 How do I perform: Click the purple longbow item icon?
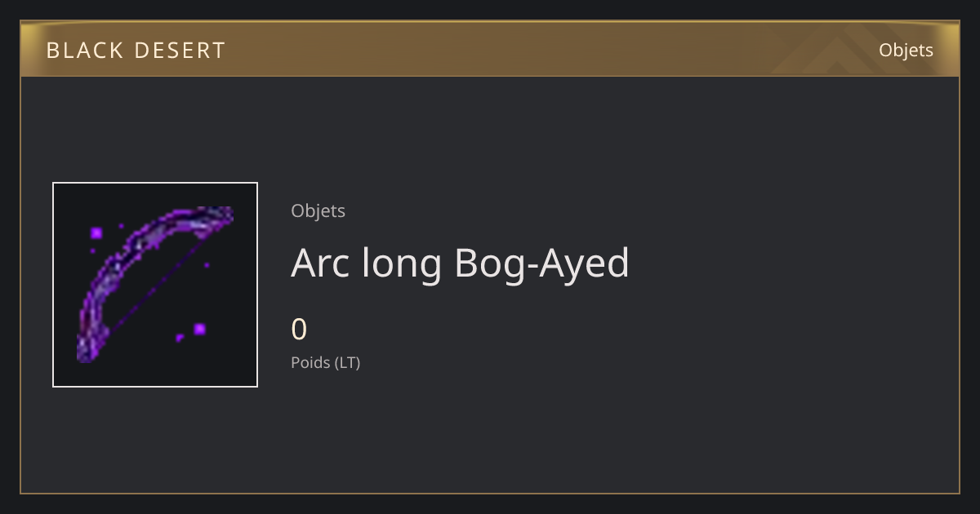tap(155, 285)
